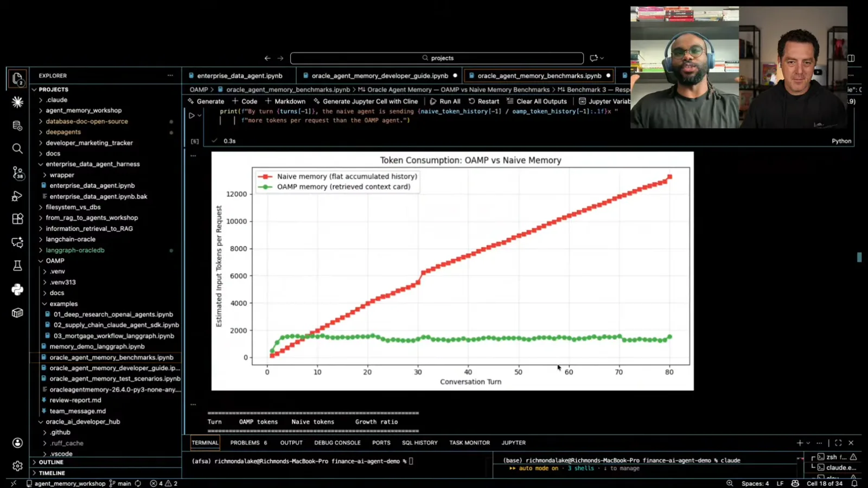
Task: Click the zoom magnifier in status bar
Action: 730,483
